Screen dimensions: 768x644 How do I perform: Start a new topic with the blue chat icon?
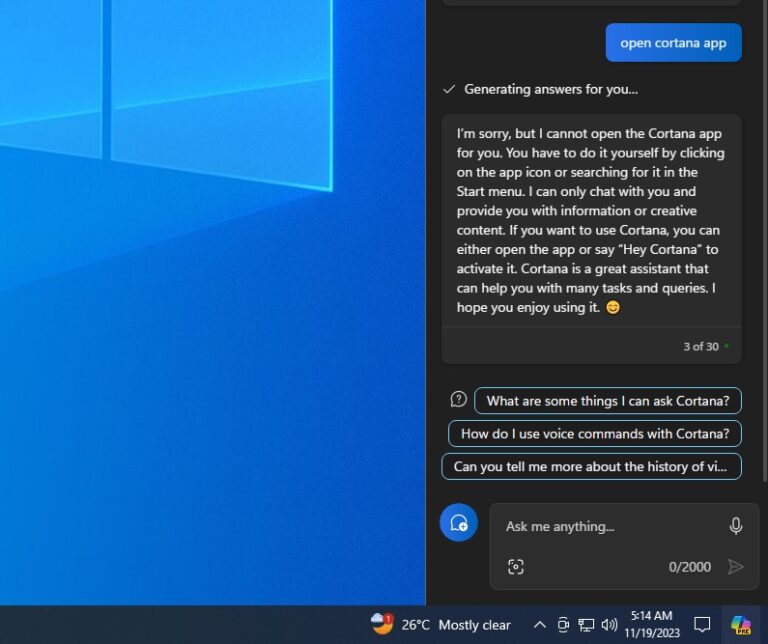point(459,523)
